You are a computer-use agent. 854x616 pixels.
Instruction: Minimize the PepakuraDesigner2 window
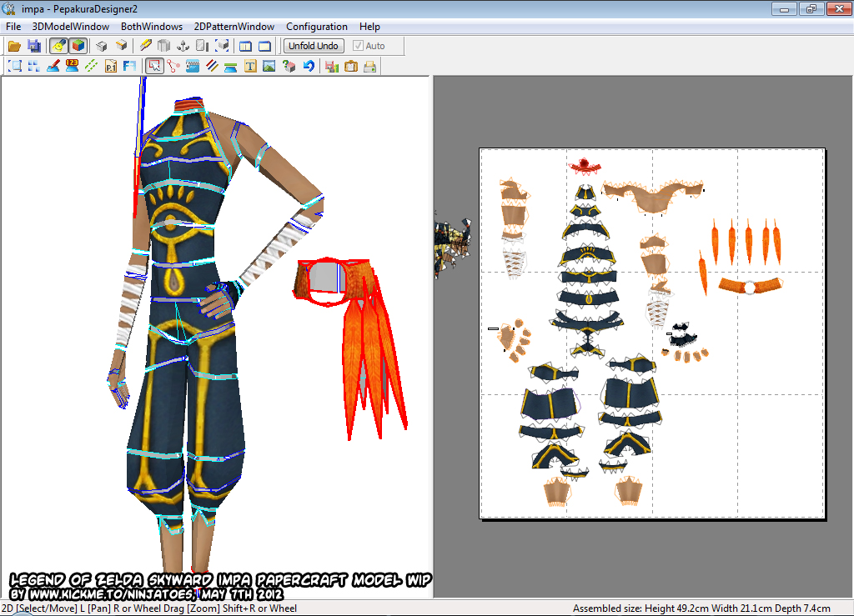(x=784, y=8)
